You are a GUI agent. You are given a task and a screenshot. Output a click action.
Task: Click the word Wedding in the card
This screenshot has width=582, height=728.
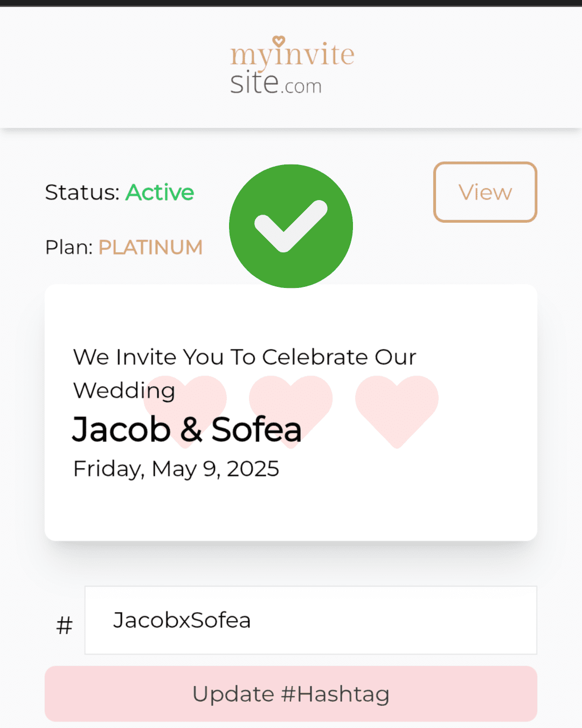coord(124,390)
